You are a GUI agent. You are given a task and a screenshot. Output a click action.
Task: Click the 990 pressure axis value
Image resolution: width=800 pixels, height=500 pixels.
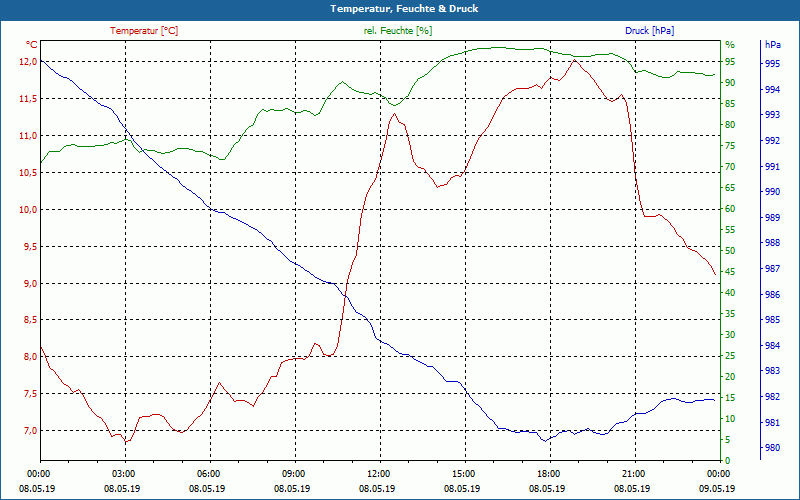[x=772, y=192]
